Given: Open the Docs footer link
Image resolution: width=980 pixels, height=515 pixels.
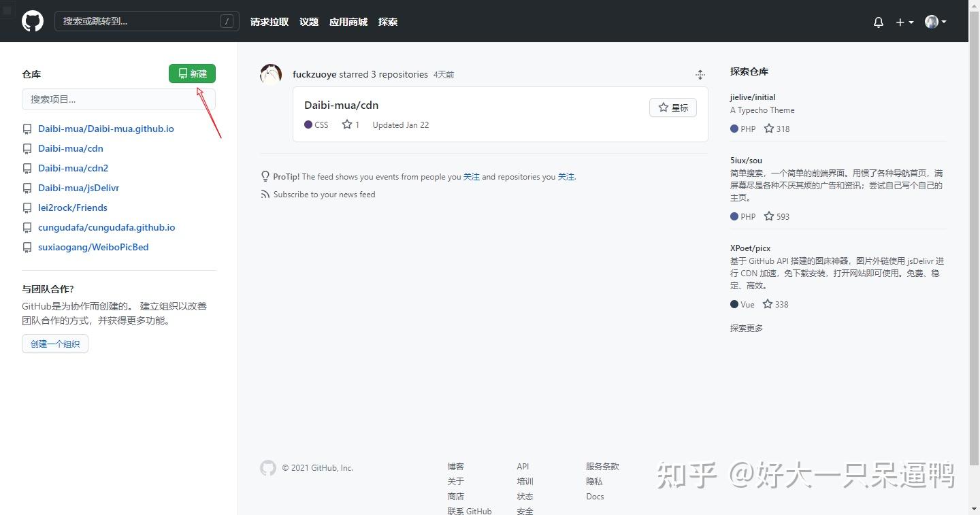Looking at the screenshot, I should pyautogui.click(x=595, y=497).
